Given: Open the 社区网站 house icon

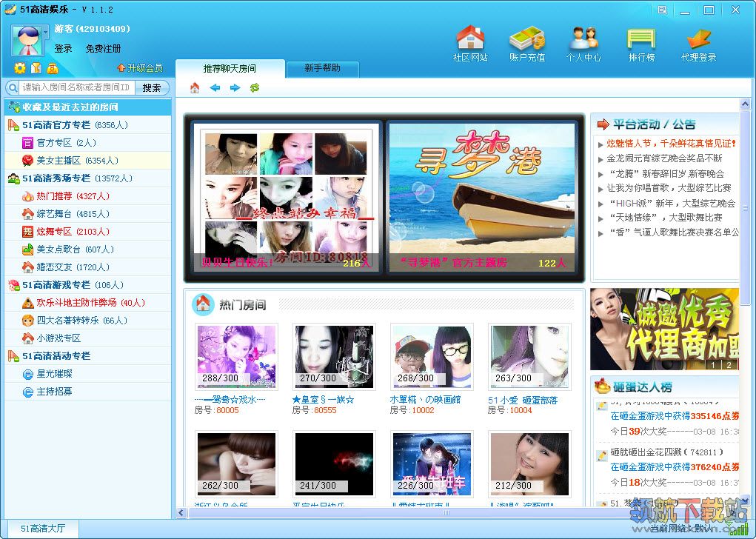Looking at the screenshot, I should [x=470, y=38].
